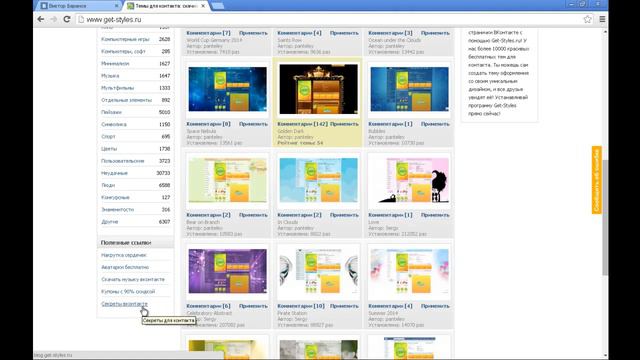This screenshot has height=360, width=640.
Task: Reload the page with the refresh icon
Action: [x=67, y=19]
